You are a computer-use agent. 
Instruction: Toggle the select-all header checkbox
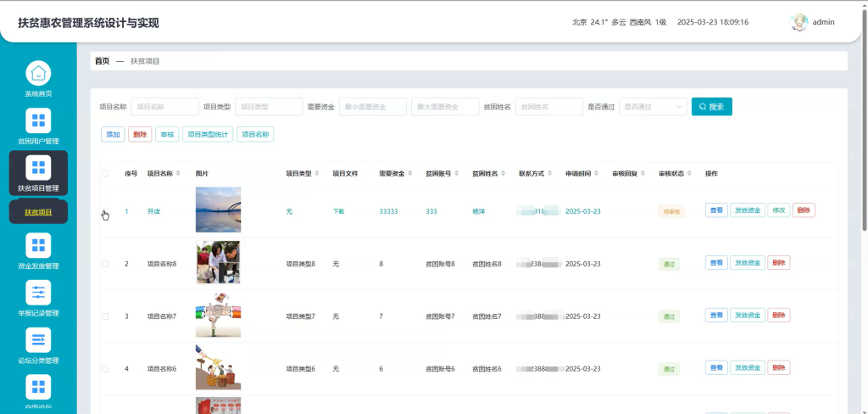pos(105,173)
